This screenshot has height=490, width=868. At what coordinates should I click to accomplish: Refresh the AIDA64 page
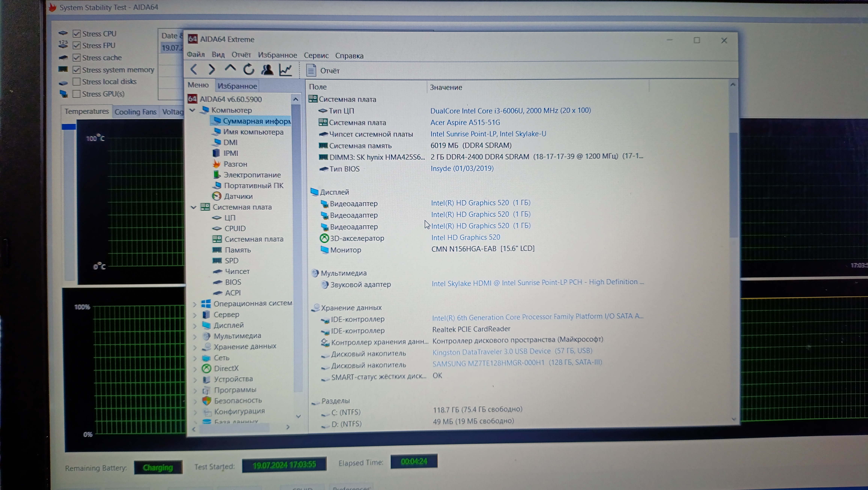[249, 70]
